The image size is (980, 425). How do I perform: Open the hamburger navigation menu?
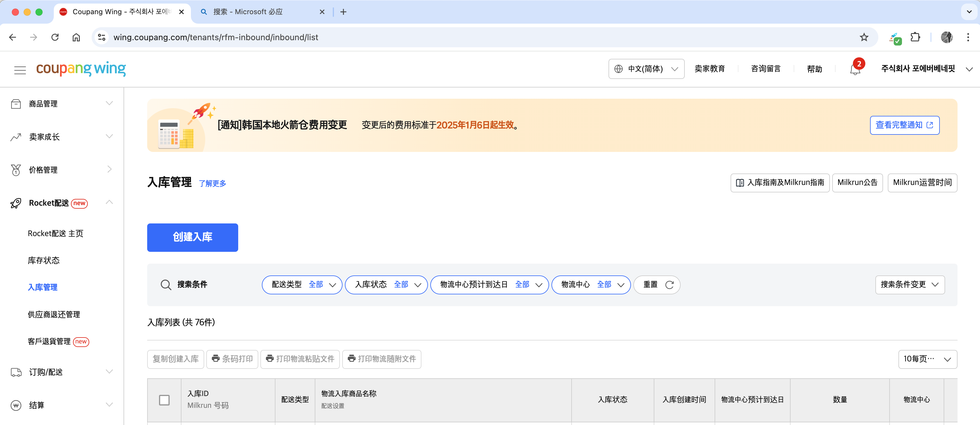20,70
